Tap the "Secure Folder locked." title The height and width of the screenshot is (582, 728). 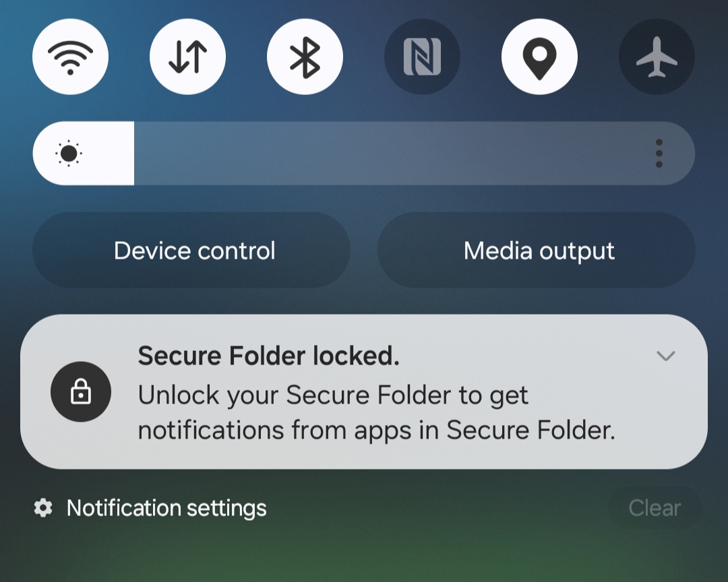[x=268, y=356]
